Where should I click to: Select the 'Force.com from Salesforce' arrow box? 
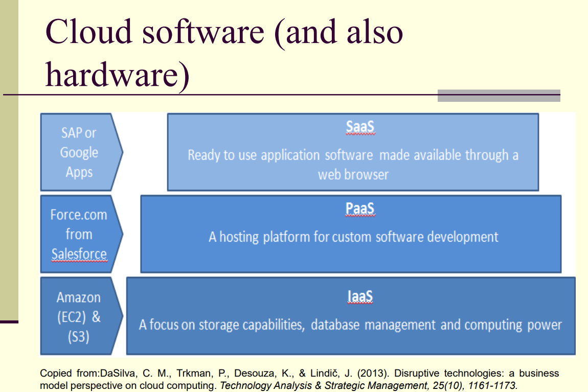point(81,234)
